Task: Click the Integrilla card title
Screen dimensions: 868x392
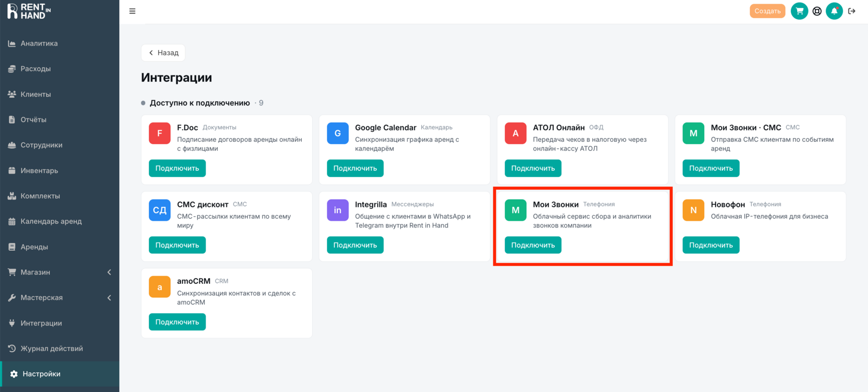Action: coord(371,205)
